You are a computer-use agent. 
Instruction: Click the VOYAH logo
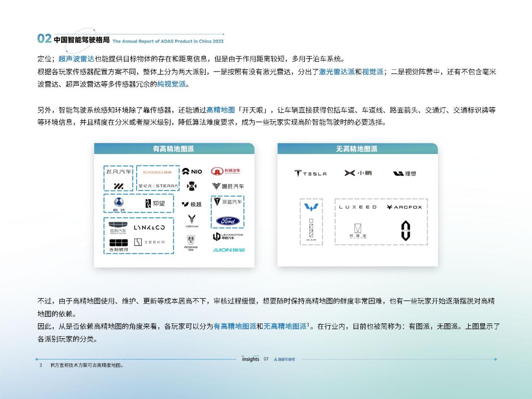coord(192,221)
